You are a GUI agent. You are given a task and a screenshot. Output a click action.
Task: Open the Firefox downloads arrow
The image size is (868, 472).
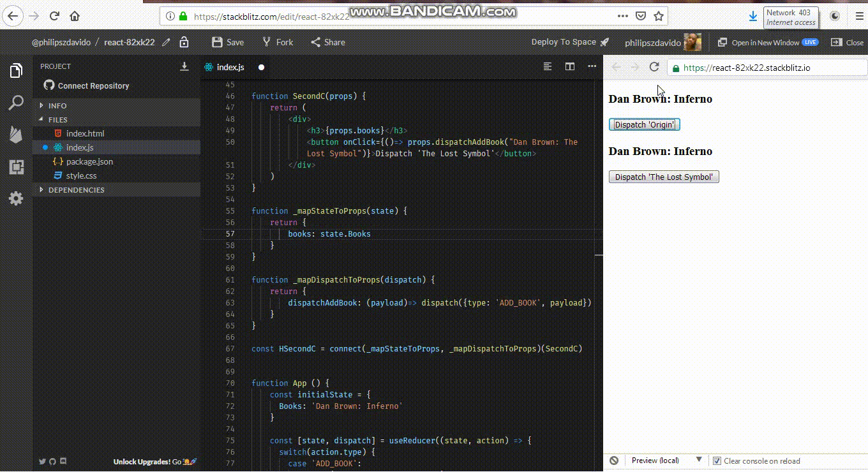coord(753,17)
